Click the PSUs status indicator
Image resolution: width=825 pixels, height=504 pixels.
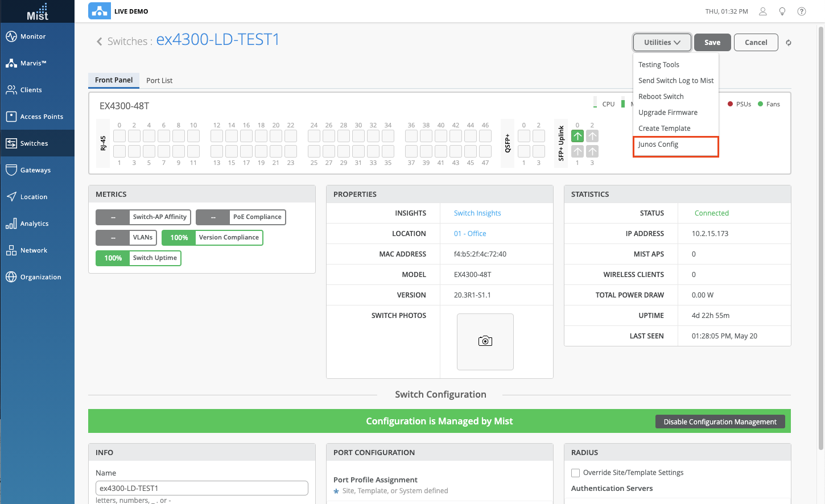click(740, 104)
